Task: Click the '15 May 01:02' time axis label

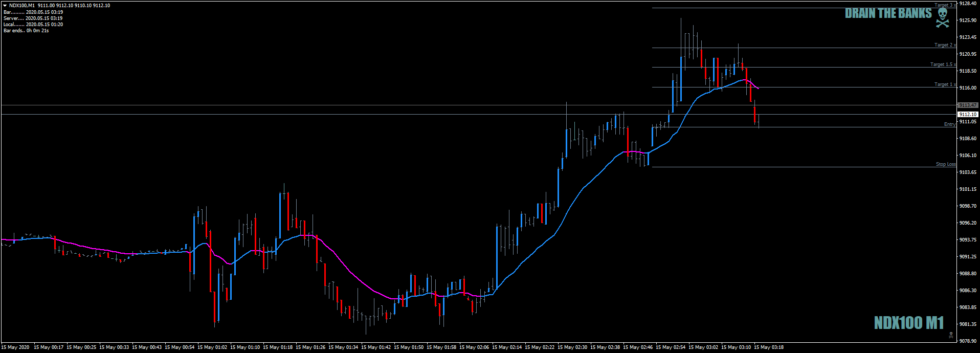Action: 212,347
